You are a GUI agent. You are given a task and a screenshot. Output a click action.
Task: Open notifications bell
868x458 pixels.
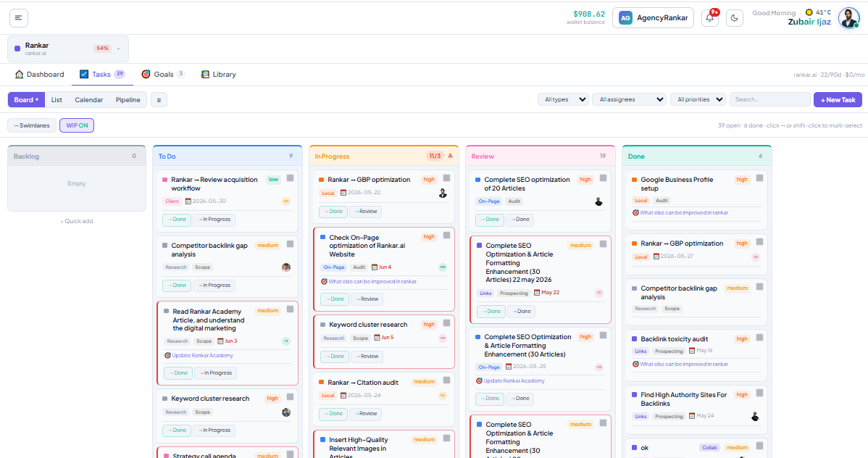tap(709, 17)
